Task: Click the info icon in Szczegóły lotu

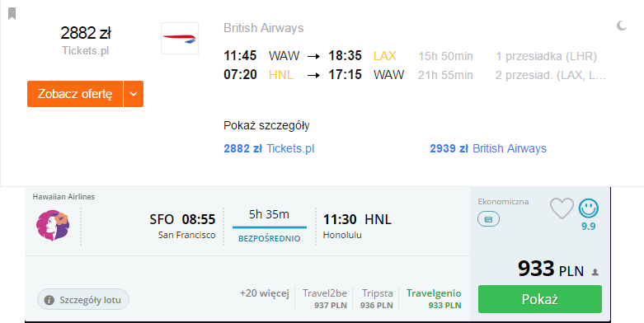Action: pos(49,300)
